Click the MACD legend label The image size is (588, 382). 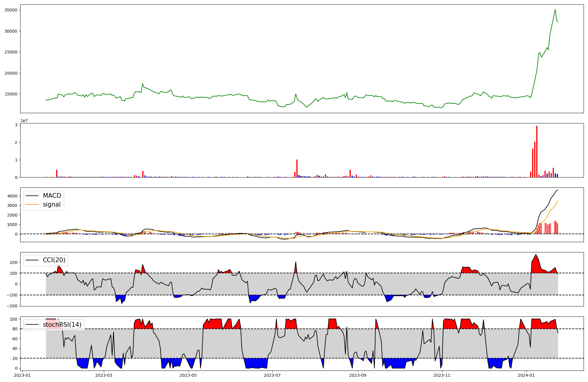[x=52, y=196]
